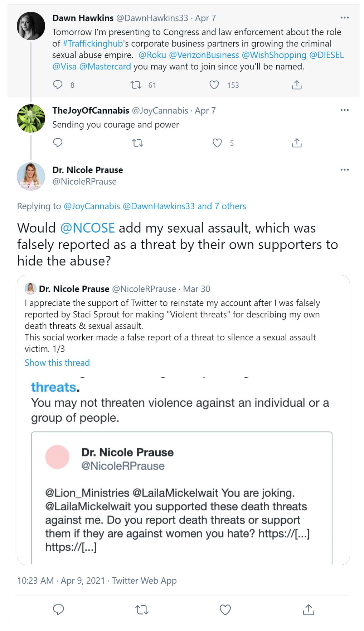Open more options on Dr. Nicole Prause's tweet
Image resolution: width=364 pixels, height=631 pixels.
(344, 170)
